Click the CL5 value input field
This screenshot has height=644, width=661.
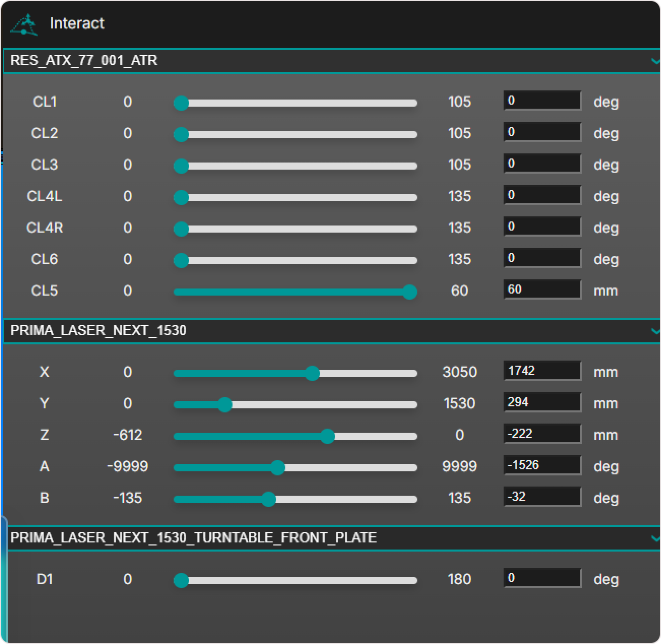click(x=542, y=289)
